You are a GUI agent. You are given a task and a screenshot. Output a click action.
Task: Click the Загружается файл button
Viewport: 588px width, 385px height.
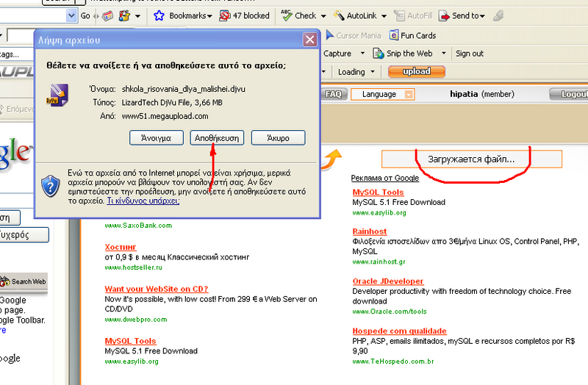click(x=471, y=159)
